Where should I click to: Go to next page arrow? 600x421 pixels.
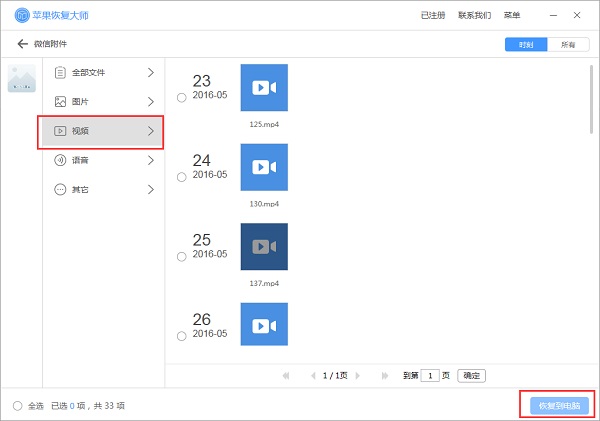click(x=357, y=376)
